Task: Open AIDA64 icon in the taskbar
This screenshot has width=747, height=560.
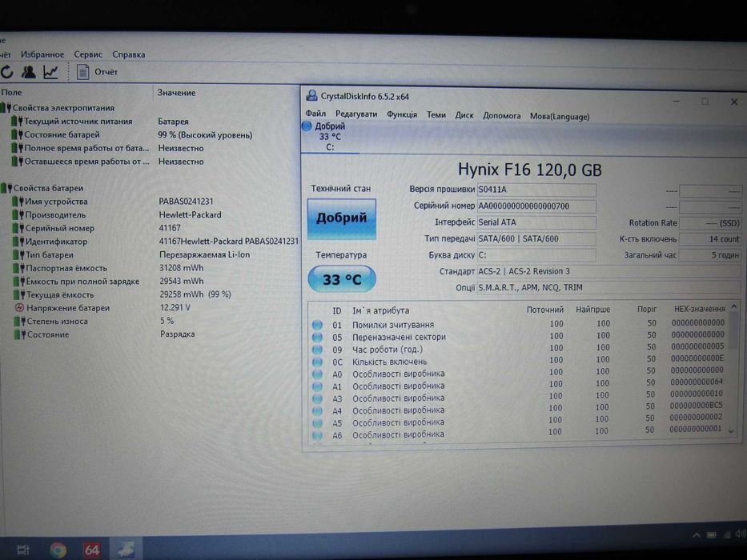Action: click(x=91, y=550)
